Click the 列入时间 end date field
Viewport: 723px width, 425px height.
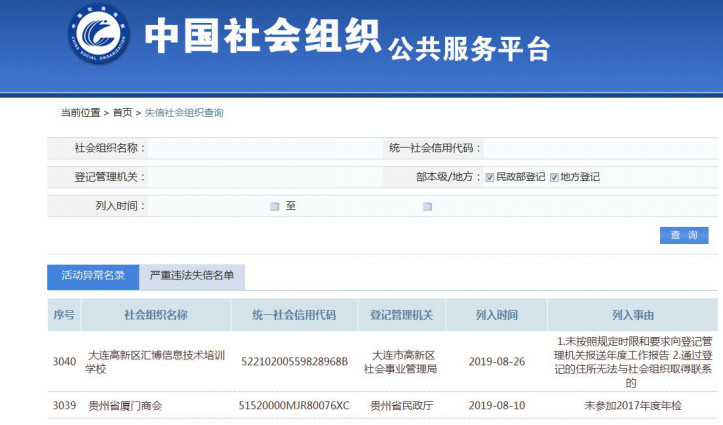click(x=360, y=207)
